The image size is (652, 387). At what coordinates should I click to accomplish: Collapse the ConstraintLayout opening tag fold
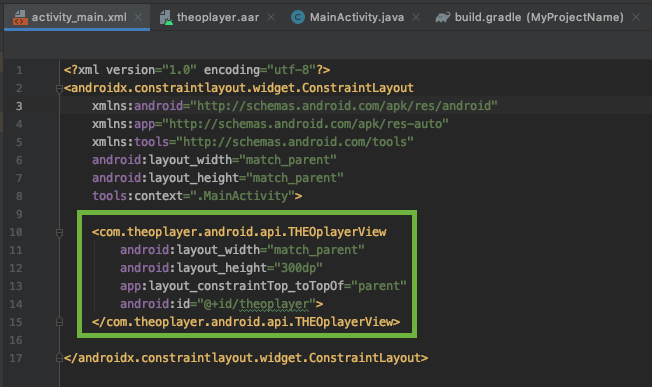click(59, 89)
